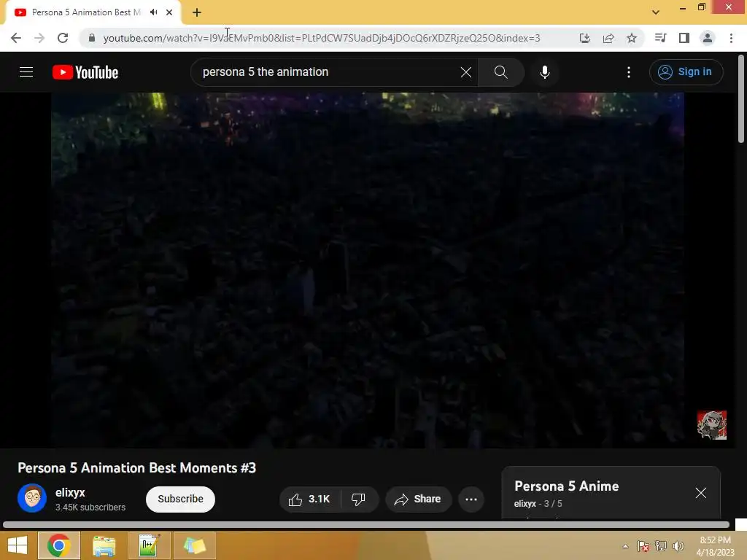
Task: Open Action Center flag icon
Action: (x=643, y=546)
